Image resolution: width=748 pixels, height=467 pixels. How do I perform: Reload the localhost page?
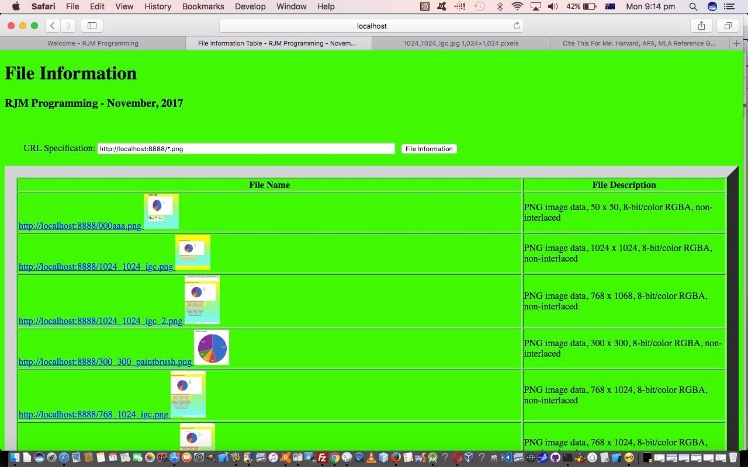[x=517, y=26]
